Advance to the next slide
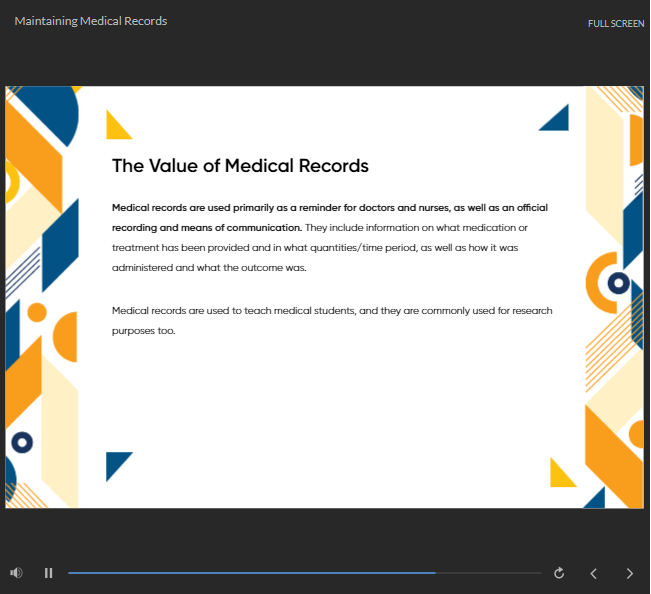Screen dimensions: 651x594 [629, 573]
